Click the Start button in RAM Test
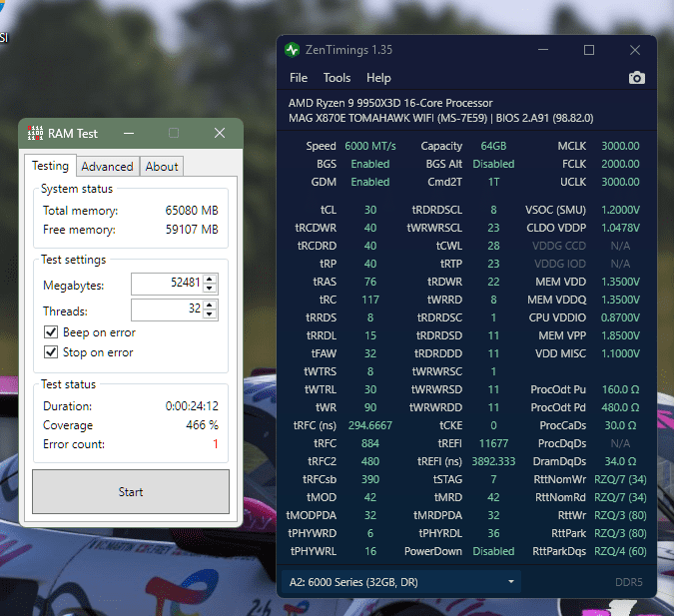Image resolution: width=674 pixels, height=616 pixels. (x=131, y=491)
